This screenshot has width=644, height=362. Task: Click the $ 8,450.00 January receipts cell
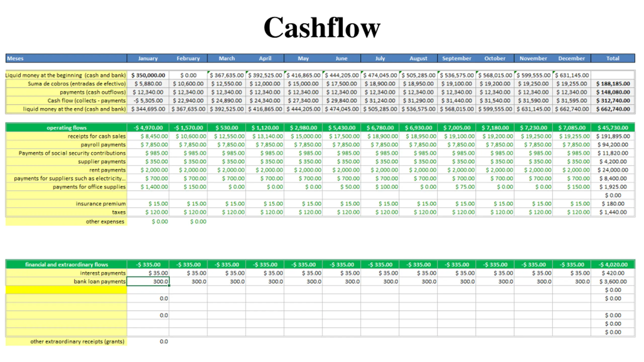point(148,136)
